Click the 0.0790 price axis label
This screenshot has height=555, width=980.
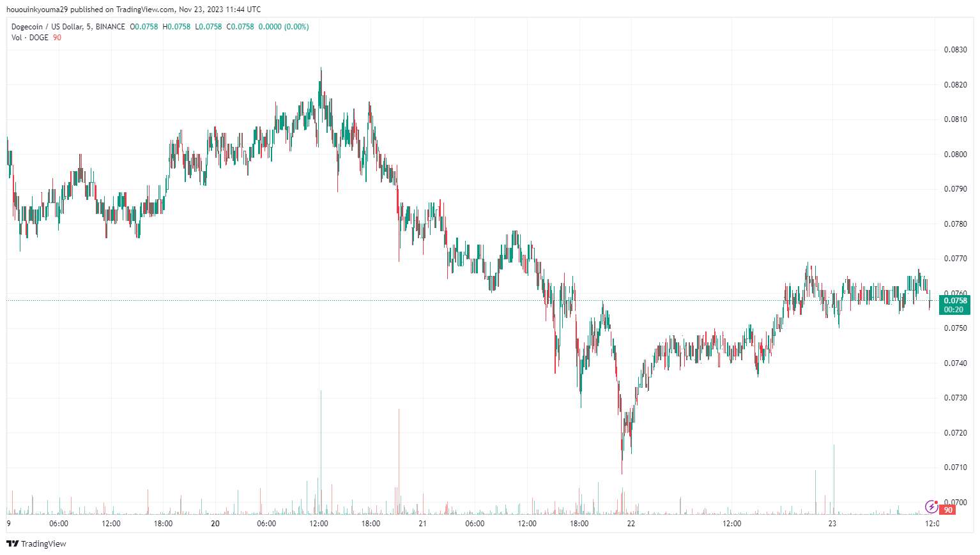coord(955,189)
